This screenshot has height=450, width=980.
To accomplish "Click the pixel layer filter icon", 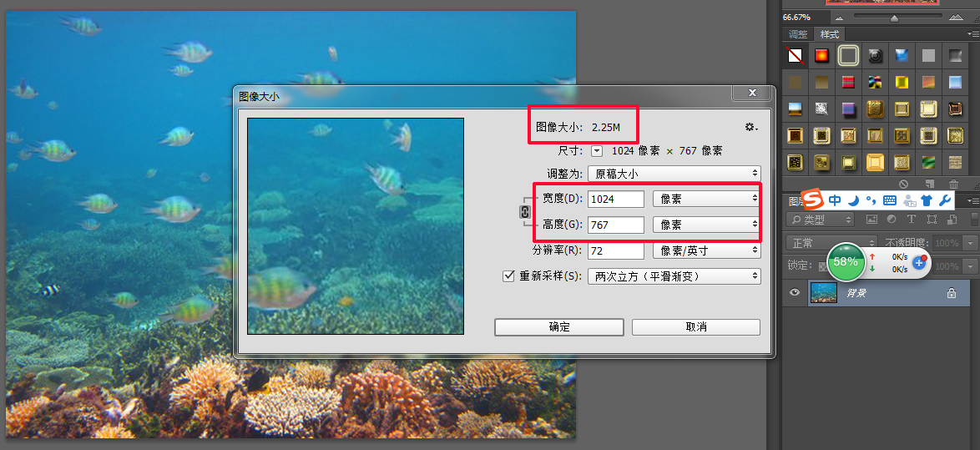I will pos(871,220).
